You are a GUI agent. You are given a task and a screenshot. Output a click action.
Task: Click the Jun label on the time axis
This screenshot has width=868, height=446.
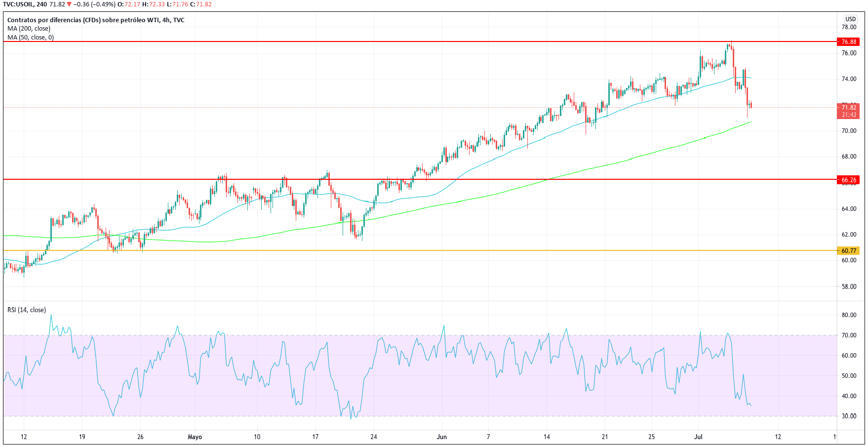pyautogui.click(x=441, y=437)
